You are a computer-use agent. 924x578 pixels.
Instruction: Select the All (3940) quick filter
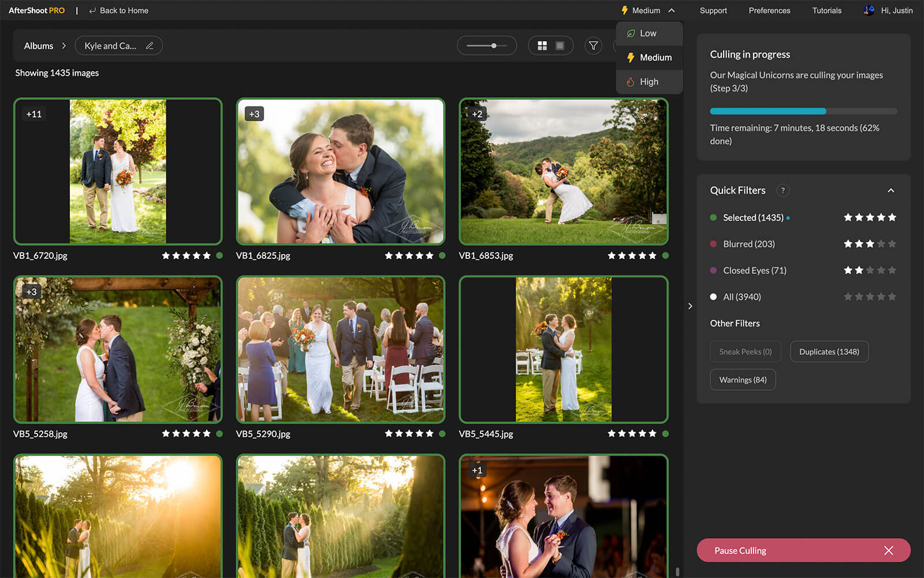point(742,297)
